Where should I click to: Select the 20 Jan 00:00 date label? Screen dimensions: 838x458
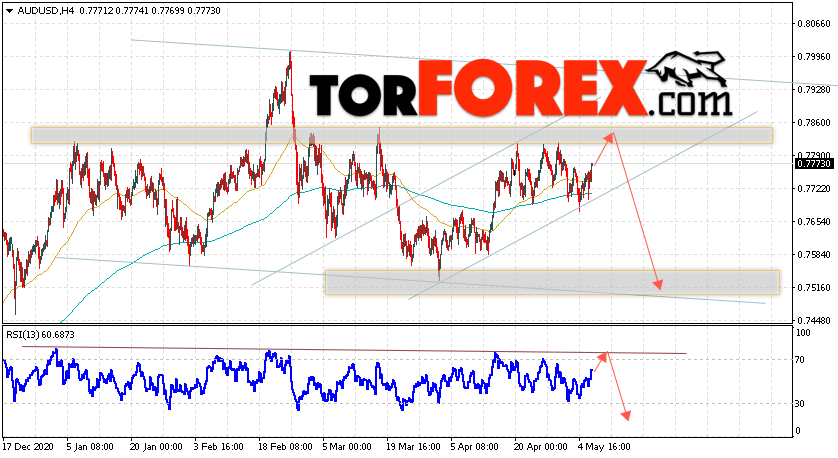(x=156, y=446)
